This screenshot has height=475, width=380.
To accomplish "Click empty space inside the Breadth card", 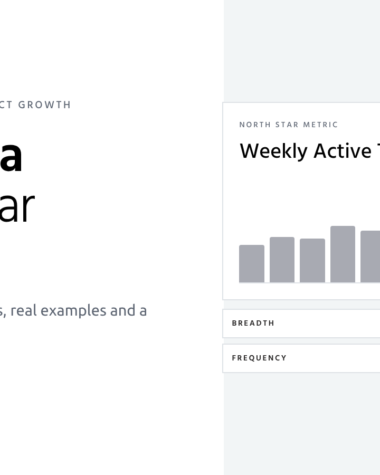I will pos(327,323).
